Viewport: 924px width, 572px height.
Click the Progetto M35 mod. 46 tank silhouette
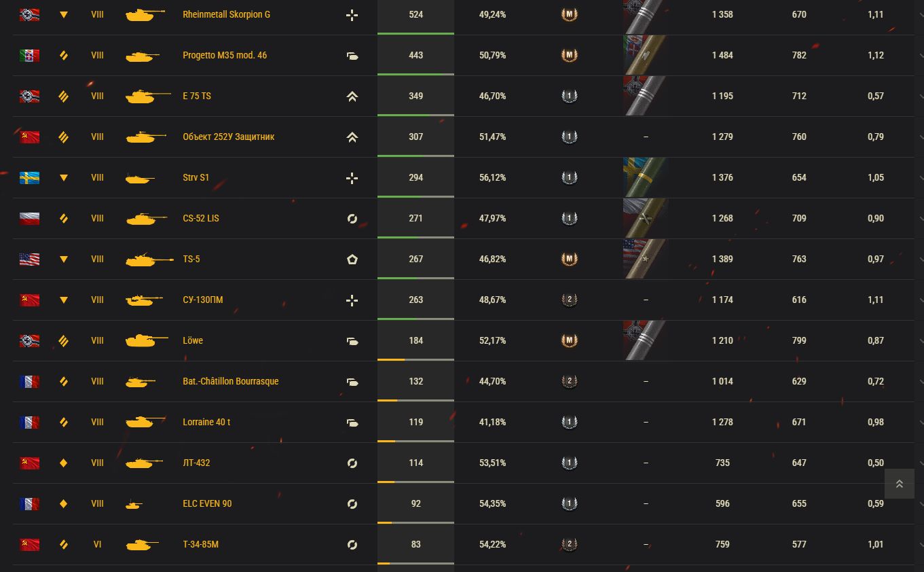(x=143, y=56)
